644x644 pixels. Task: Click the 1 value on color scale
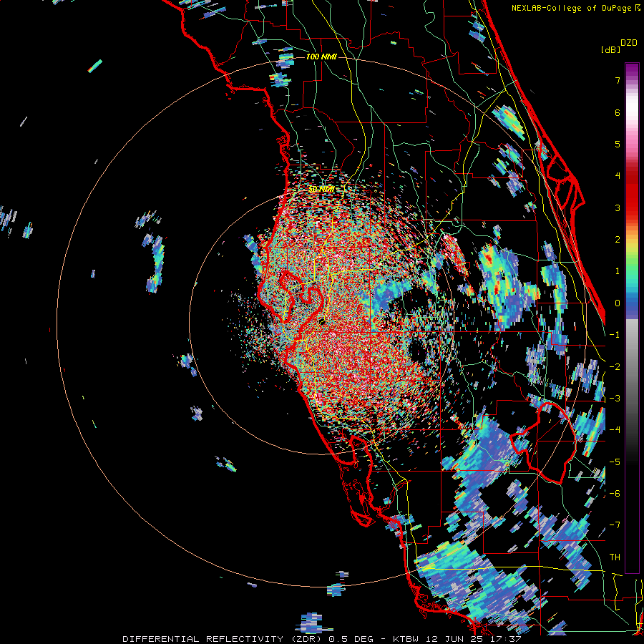(618, 271)
